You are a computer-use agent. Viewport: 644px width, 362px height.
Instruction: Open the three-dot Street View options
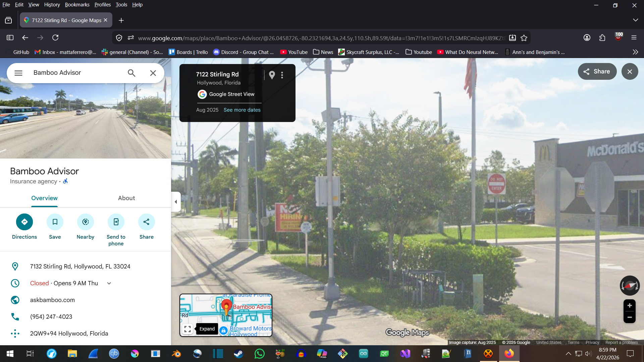tap(282, 75)
